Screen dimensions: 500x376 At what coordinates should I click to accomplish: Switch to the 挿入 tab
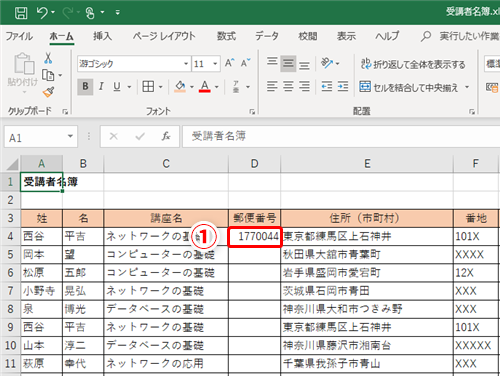point(102,36)
